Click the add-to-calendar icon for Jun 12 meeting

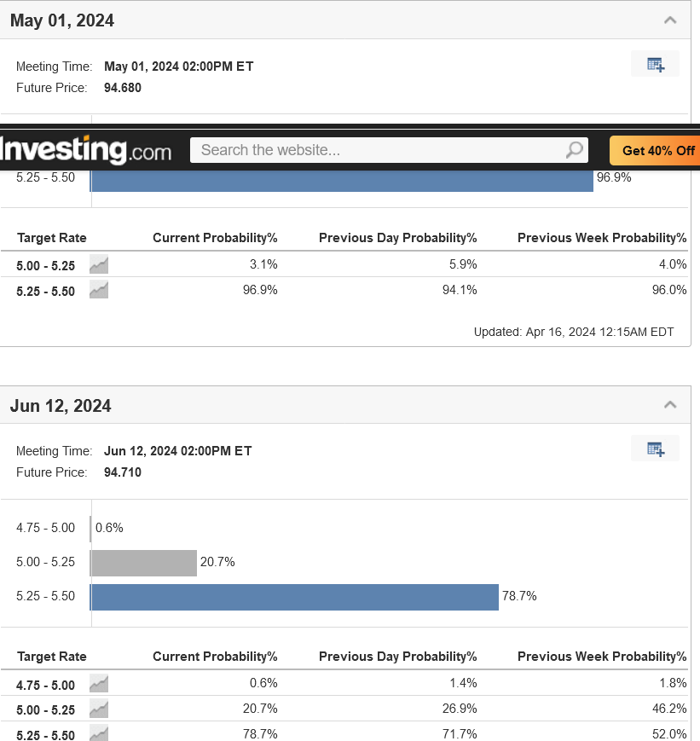[655, 449]
